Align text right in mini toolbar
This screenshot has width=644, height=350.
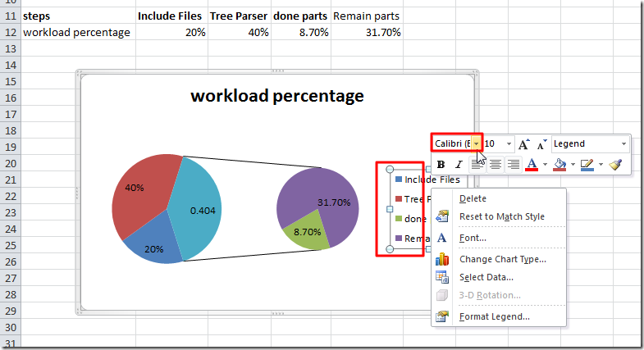(513, 165)
